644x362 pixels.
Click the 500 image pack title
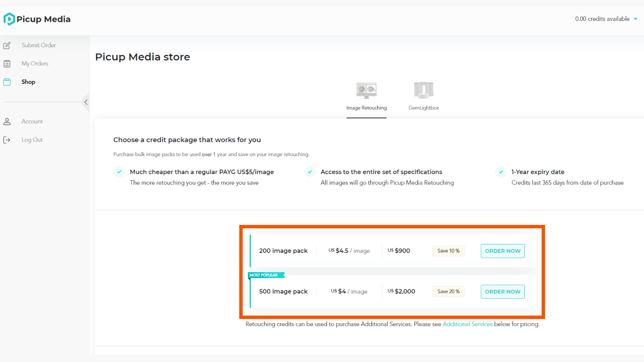[x=283, y=292]
